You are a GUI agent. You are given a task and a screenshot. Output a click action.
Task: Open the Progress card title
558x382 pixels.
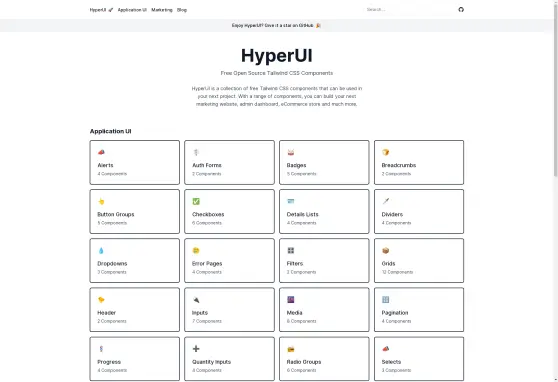109,362
